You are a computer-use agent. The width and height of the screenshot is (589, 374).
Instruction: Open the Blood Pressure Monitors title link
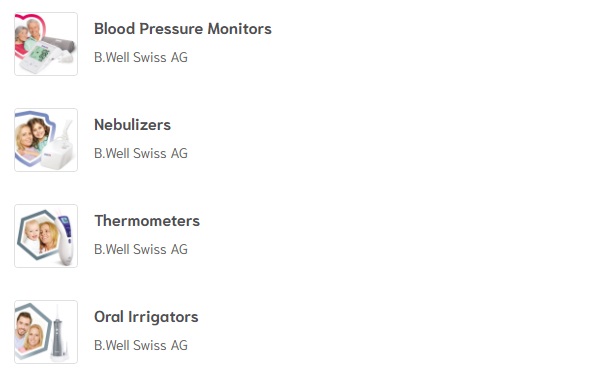[x=183, y=29]
